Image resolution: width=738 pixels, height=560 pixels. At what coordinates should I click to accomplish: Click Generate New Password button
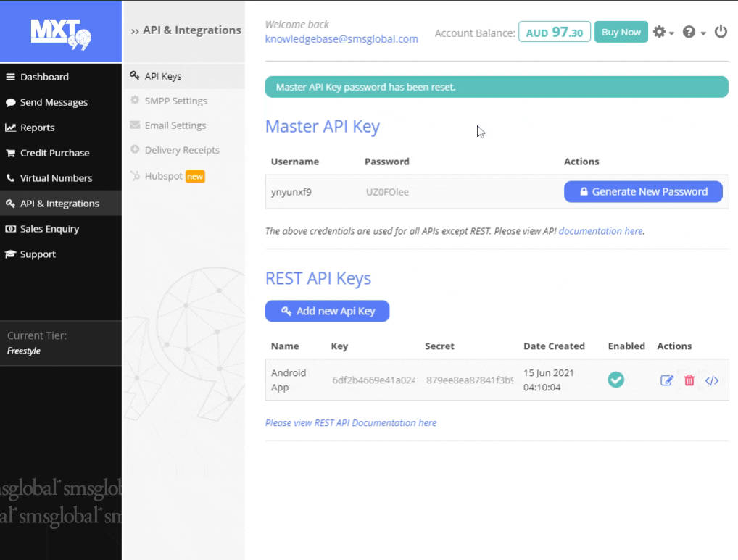(x=643, y=192)
